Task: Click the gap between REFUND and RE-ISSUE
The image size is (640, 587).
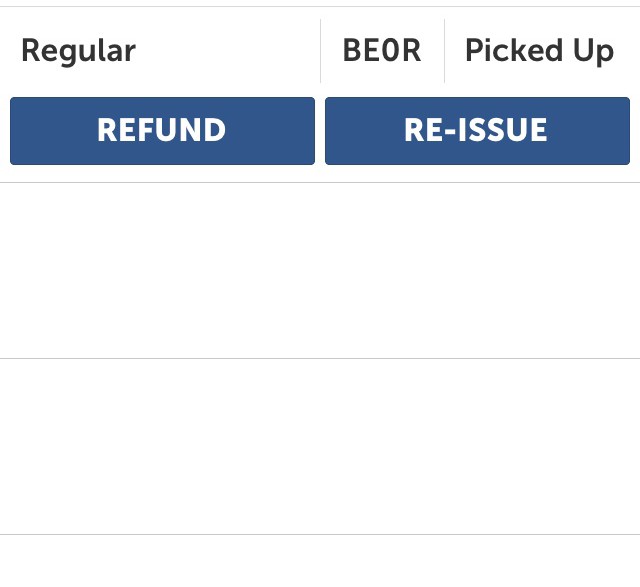Action: pyautogui.click(x=320, y=131)
